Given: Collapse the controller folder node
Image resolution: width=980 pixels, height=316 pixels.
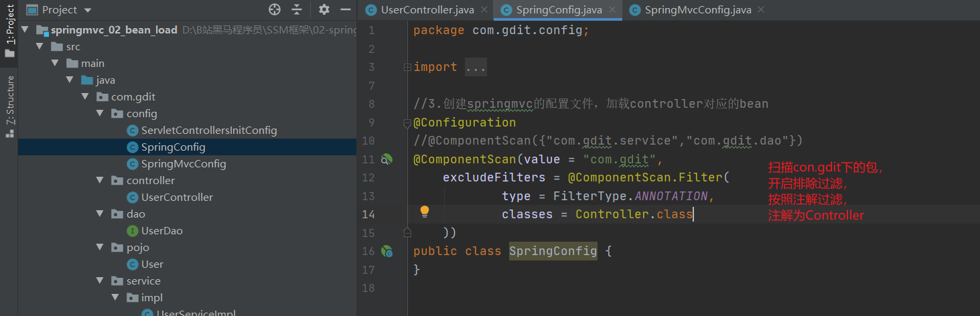Looking at the screenshot, I should [x=100, y=180].
